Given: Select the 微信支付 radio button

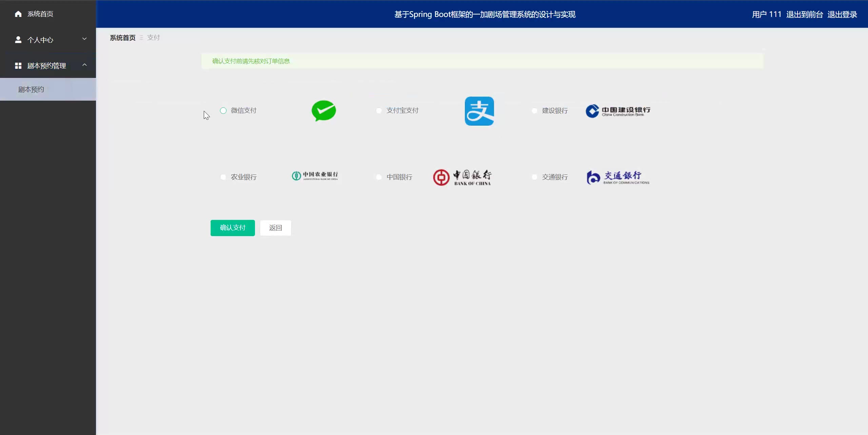Looking at the screenshot, I should point(223,111).
